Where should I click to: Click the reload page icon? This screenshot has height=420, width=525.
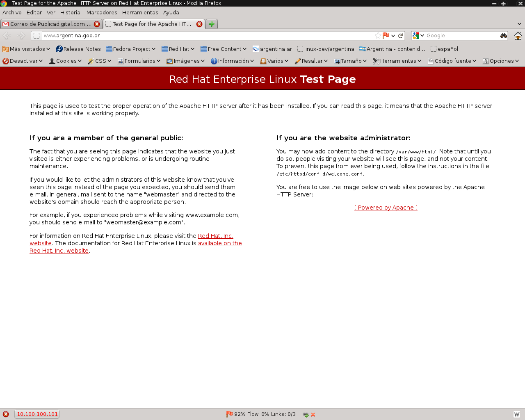click(x=401, y=36)
